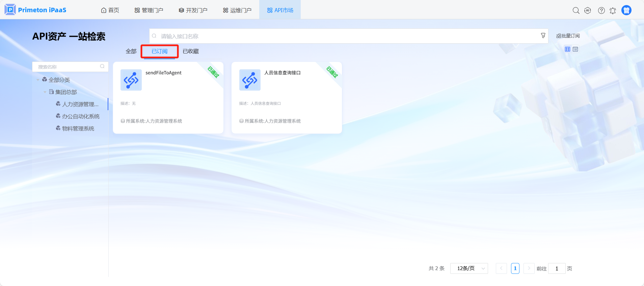644x286 pixels.
Task: Open the help question mark icon
Action: (x=601, y=10)
